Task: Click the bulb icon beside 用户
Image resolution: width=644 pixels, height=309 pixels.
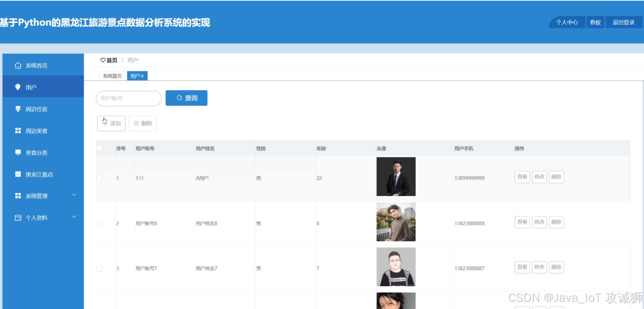Action: tap(18, 87)
